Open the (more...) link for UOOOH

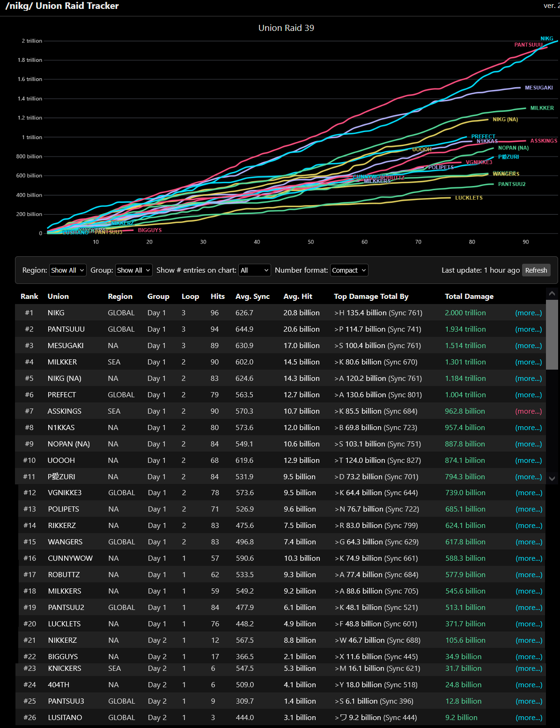(x=529, y=461)
